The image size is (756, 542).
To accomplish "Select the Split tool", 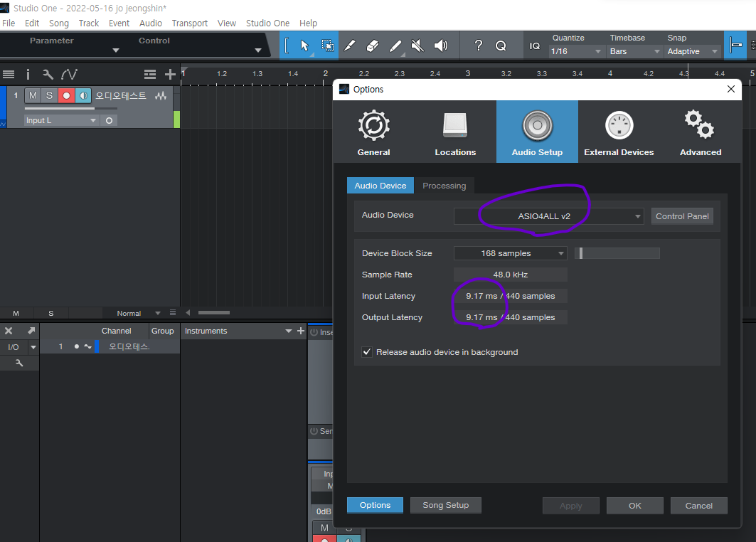I will (350, 46).
